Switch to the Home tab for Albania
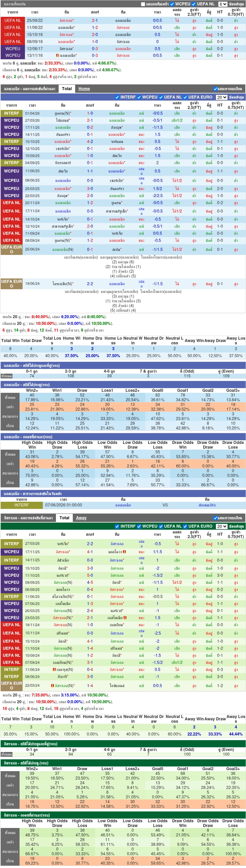The height and width of the screenshot is (868, 246). click(84, 89)
